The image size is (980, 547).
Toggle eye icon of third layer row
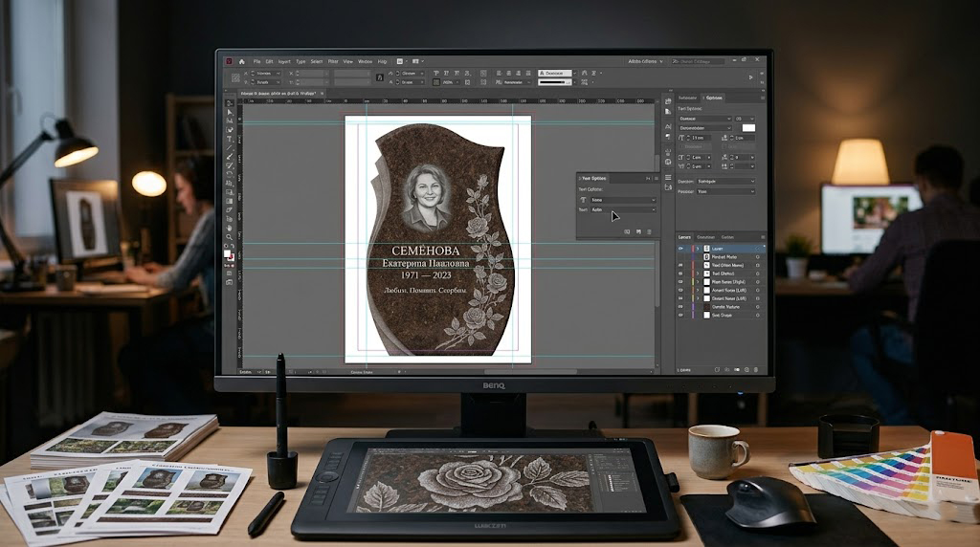coord(680,265)
